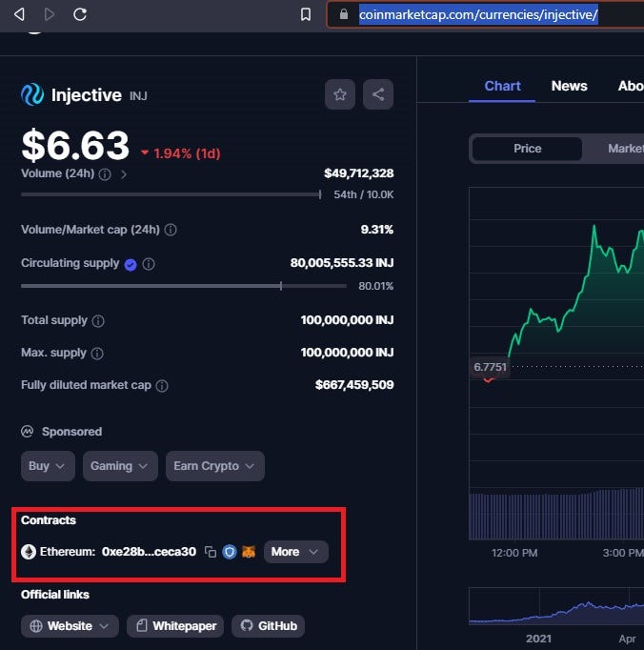Click the bookmark icon in browser toolbar

(306, 14)
